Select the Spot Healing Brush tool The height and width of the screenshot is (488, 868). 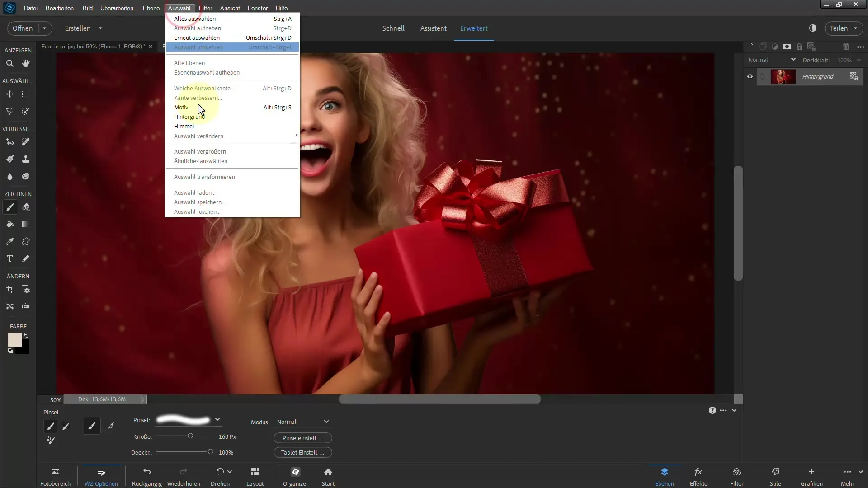pyautogui.click(x=26, y=142)
